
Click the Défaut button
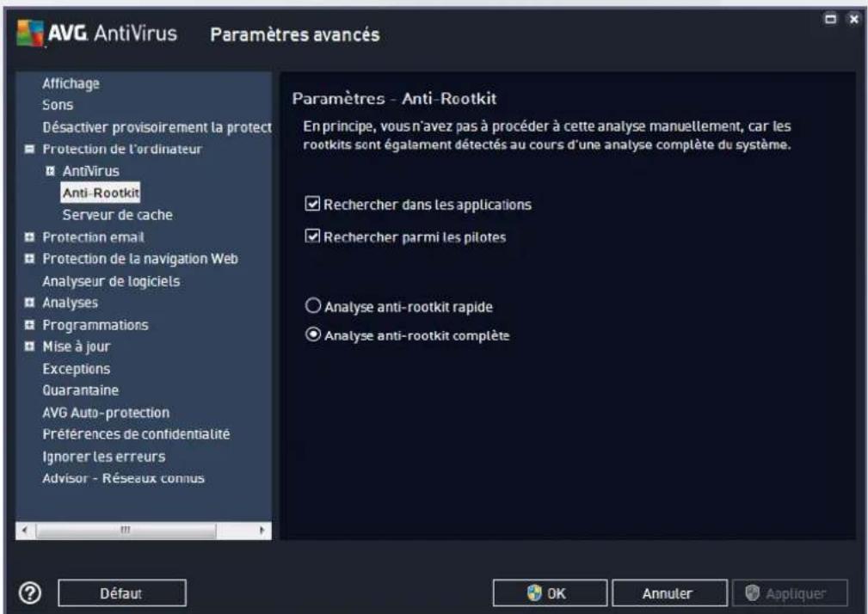click(122, 593)
